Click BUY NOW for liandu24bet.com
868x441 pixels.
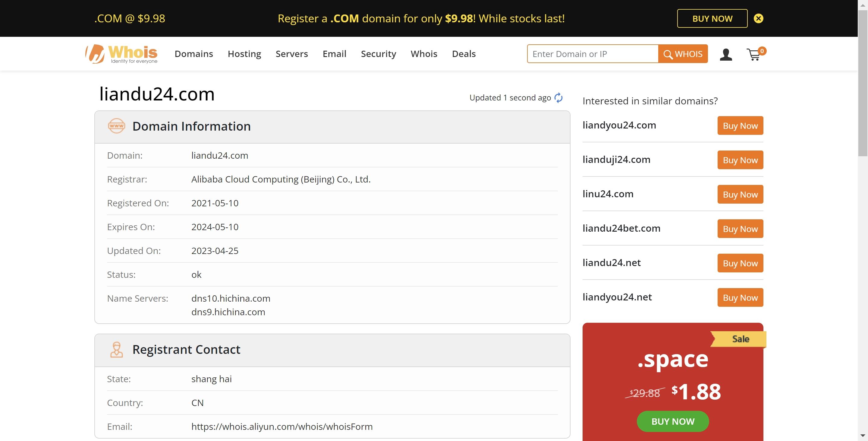pyautogui.click(x=740, y=228)
